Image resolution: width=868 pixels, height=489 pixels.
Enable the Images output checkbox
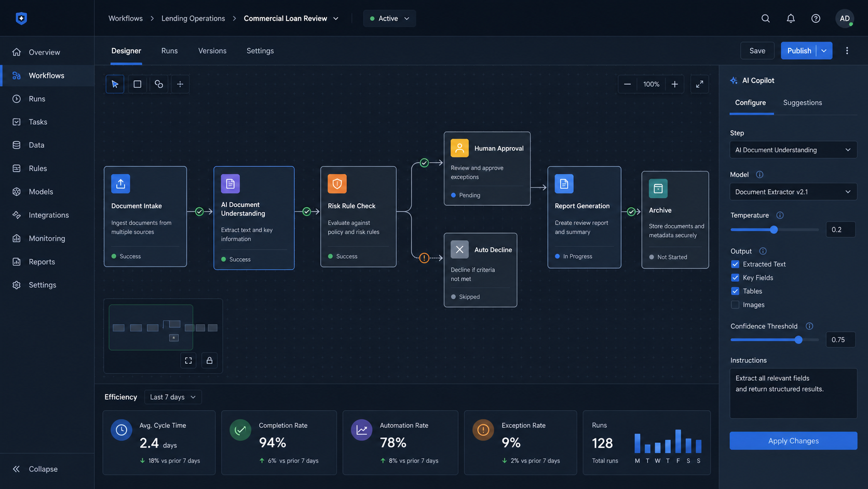[735, 305]
